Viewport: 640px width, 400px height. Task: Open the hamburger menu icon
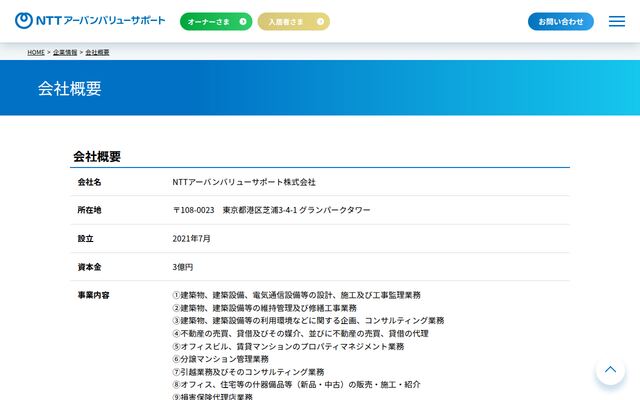tap(616, 21)
